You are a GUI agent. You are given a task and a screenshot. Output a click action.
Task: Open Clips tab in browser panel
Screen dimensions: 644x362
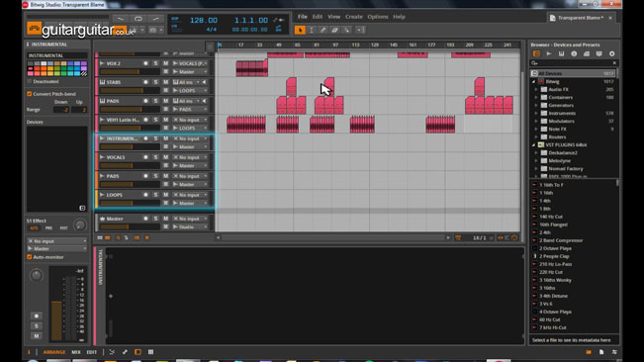pyautogui.click(x=587, y=53)
